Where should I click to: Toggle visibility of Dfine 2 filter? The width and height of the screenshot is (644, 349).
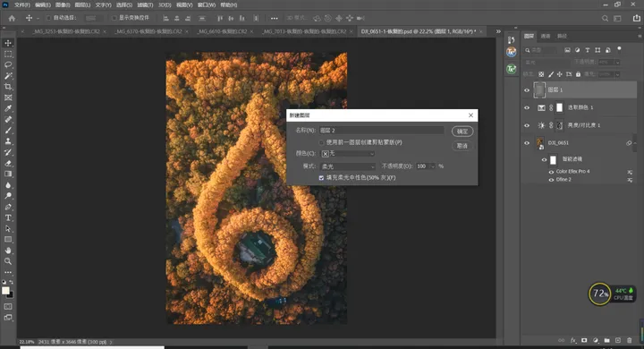552,180
